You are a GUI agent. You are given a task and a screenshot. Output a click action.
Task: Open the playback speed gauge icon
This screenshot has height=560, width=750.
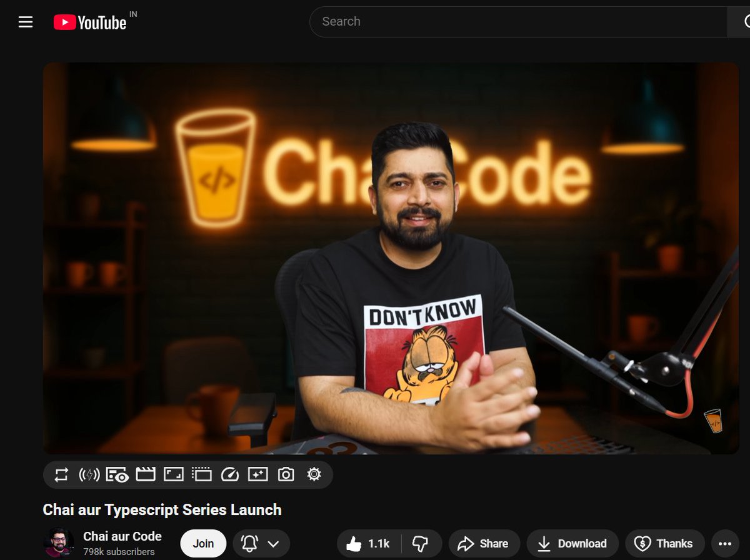click(230, 474)
